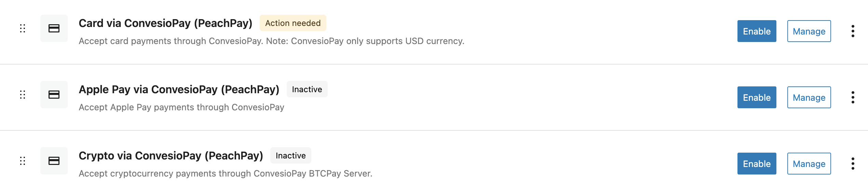Open the Card via ConvesioPay (PeachPay) title
This screenshot has width=868, height=196.
tap(165, 23)
